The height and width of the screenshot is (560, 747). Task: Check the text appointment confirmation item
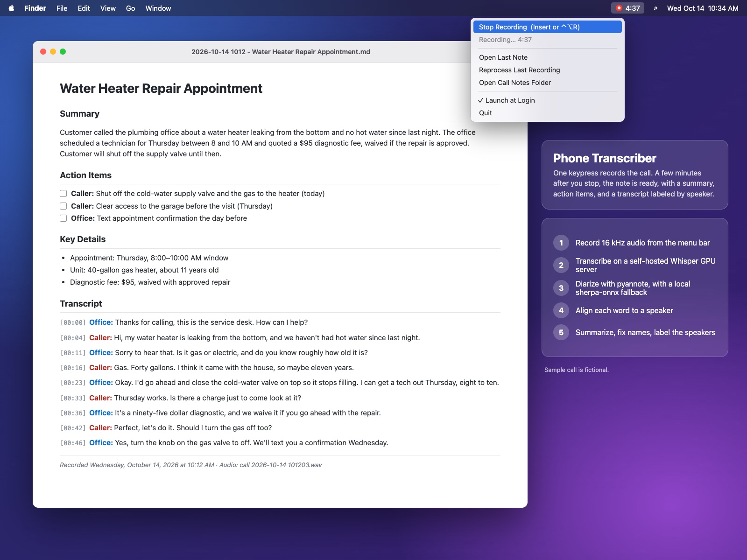[x=63, y=218]
